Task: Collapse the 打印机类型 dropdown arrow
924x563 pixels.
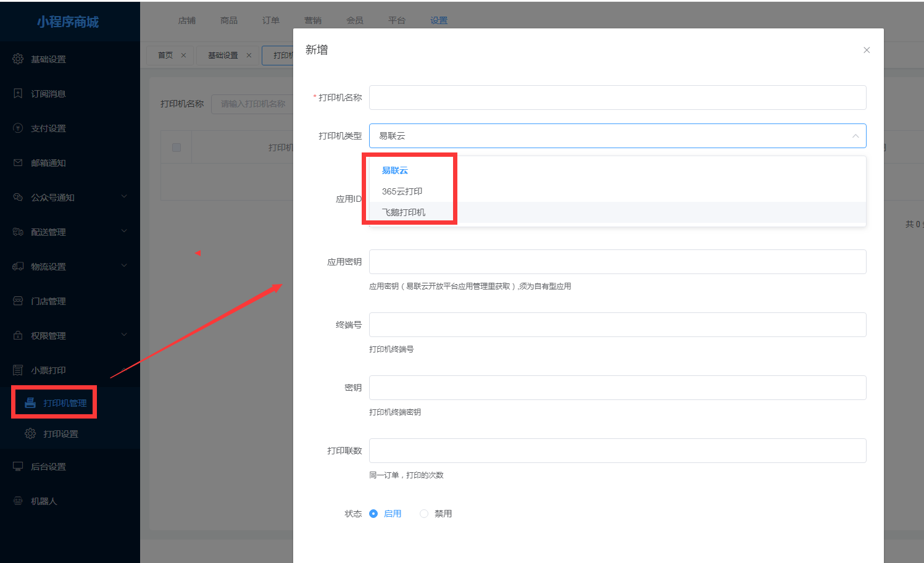Action: (855, 136)
